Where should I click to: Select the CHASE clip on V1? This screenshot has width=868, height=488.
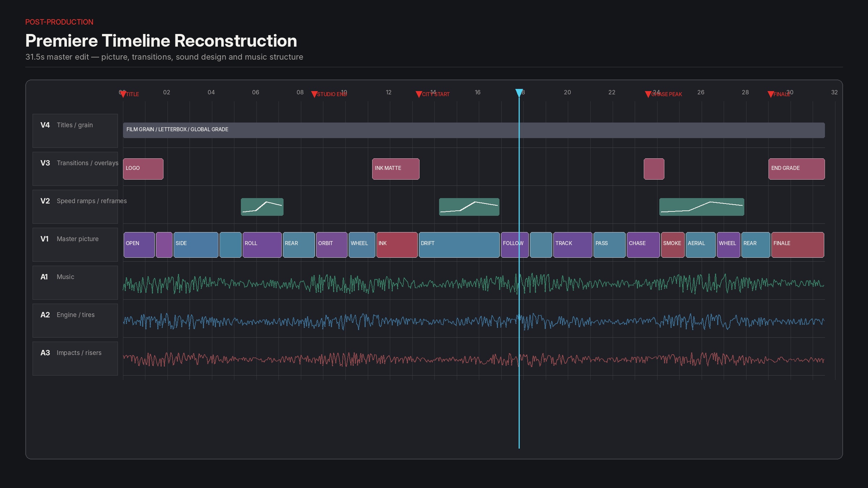[x=643, y=245]
